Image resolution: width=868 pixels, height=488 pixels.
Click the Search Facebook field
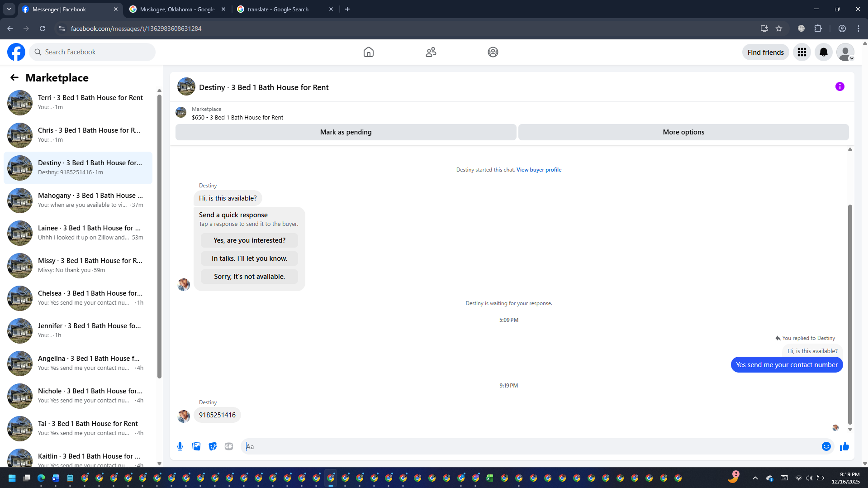(x=92, y=52)
